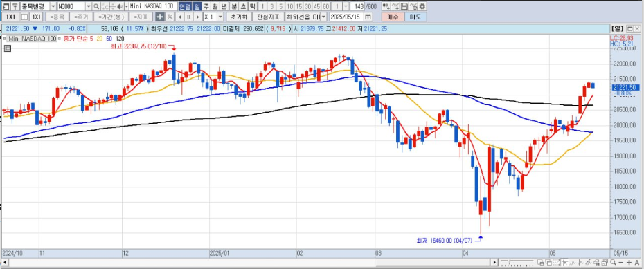The height and width of the screenshot is (269, 644).
Task: Select the 분 minute period tab
Action: [233, 6]
